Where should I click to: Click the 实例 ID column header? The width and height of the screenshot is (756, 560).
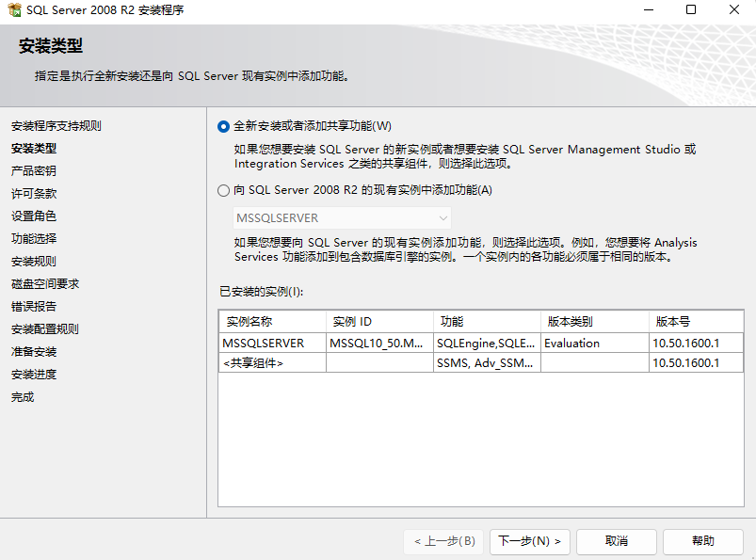tap(379, 322)
